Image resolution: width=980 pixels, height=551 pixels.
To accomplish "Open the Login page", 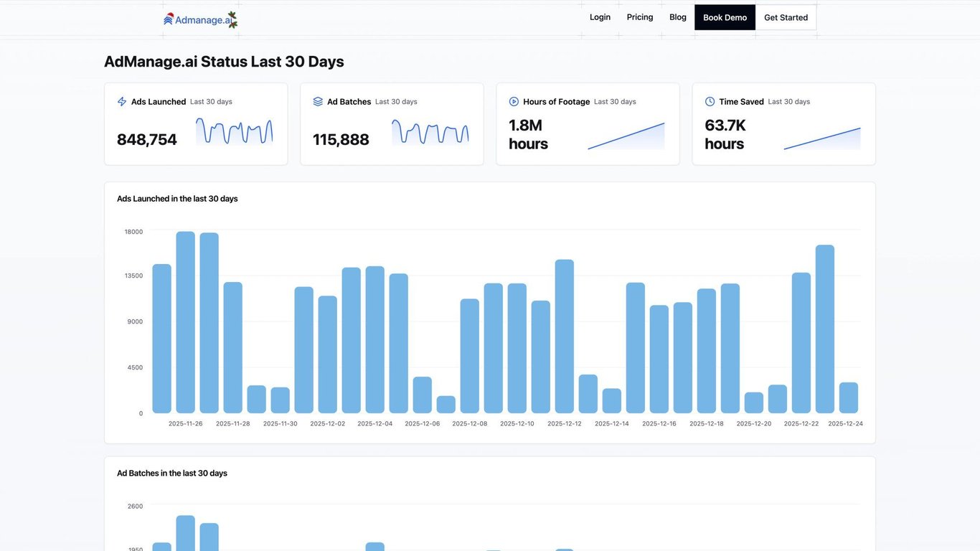I will click(600, 17).
